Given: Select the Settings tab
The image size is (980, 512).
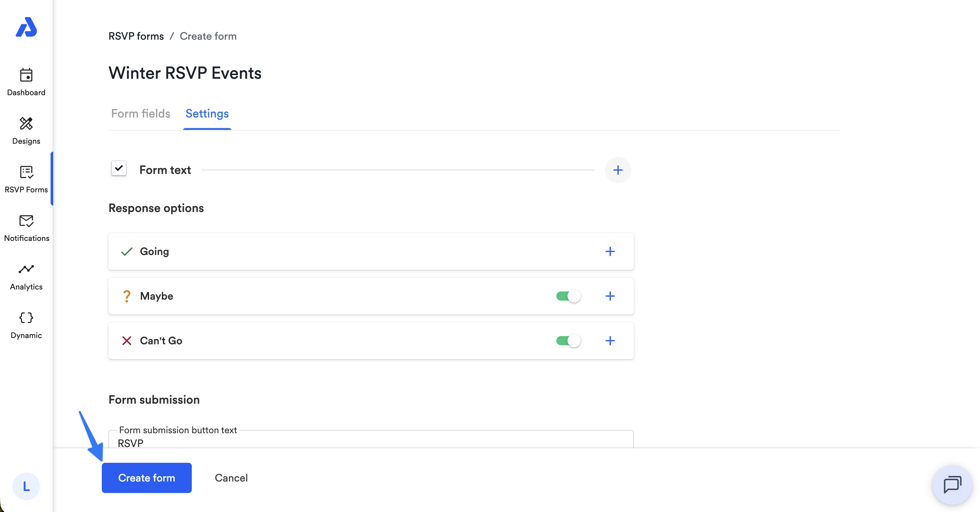Looking at the screenshot, I should tap(207, 113).
